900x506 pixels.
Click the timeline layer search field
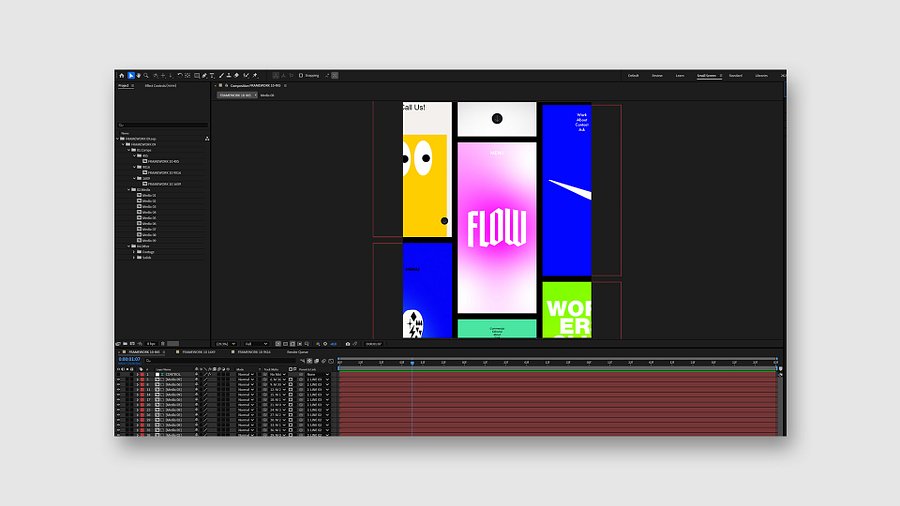click(220, 361)
